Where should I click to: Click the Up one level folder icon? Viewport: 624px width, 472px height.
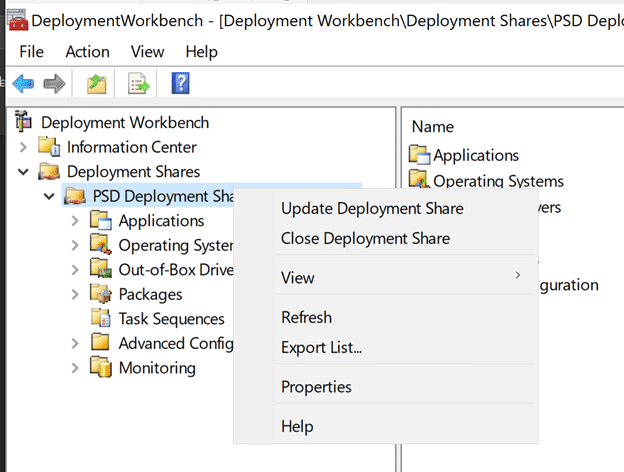pyautogui.click(x=97, y=84)
